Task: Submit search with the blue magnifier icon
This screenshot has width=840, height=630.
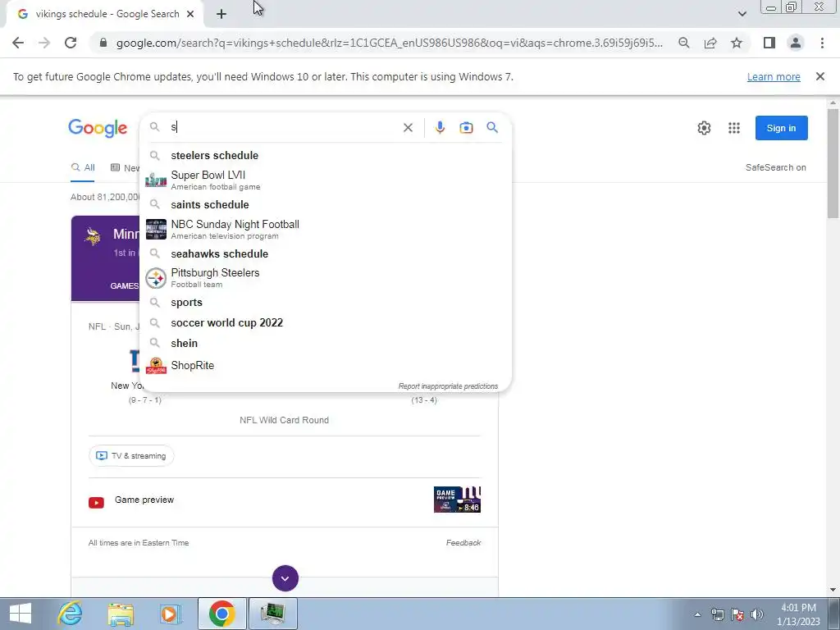Action: (492, 127)
